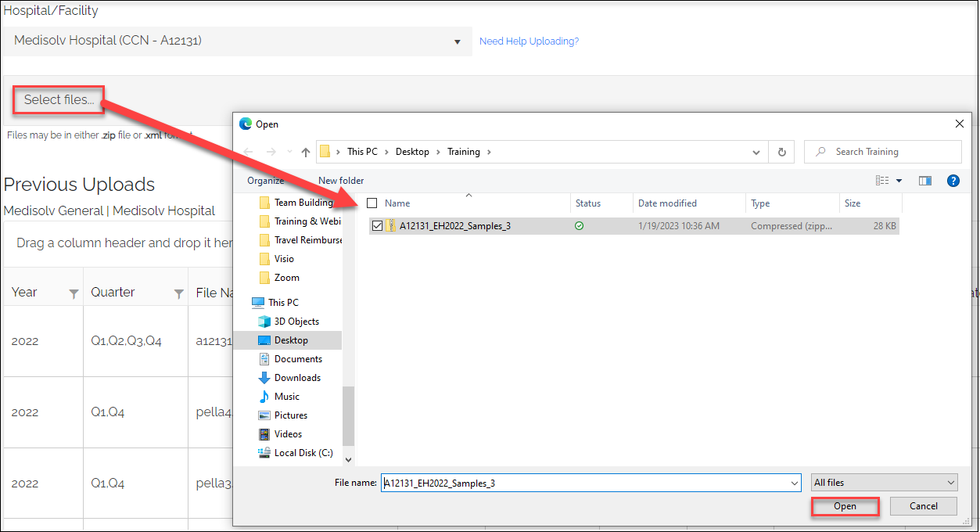
Task: Click New folder in the dialog toolbar
Action: pyautogui.click(x=341, y=181)
